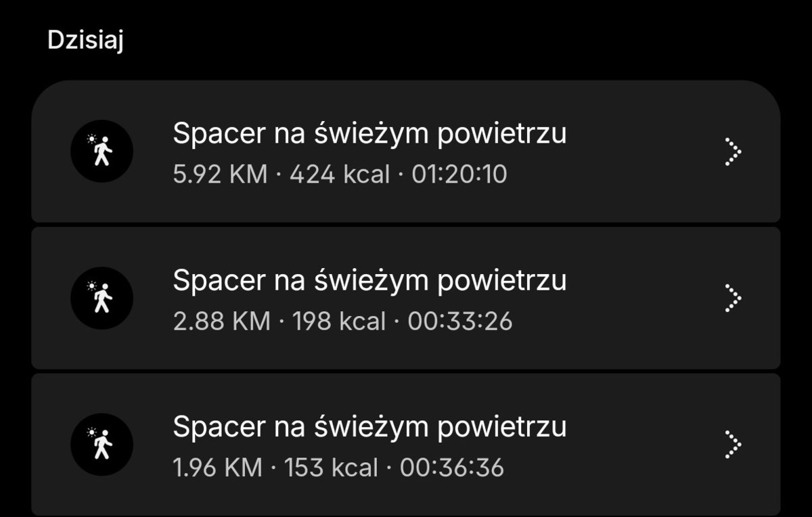This screenshot has height=517, width=812.
Task: Click the walking icon beside the 2.88 KM entry
Action: pos(101,298)
